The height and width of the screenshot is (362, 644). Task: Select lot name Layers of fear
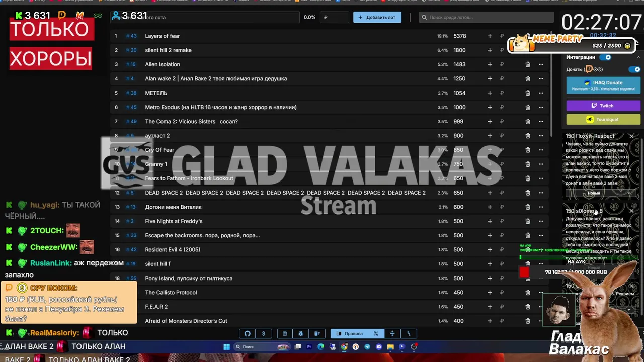[x=163, y=36]
